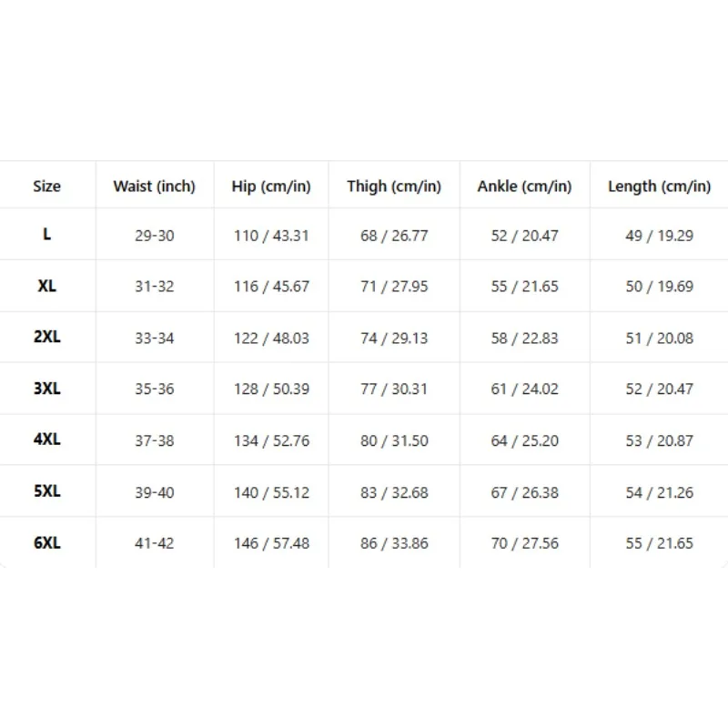
Task: Select length value 53 / 20.87
Action: (659, 441)
